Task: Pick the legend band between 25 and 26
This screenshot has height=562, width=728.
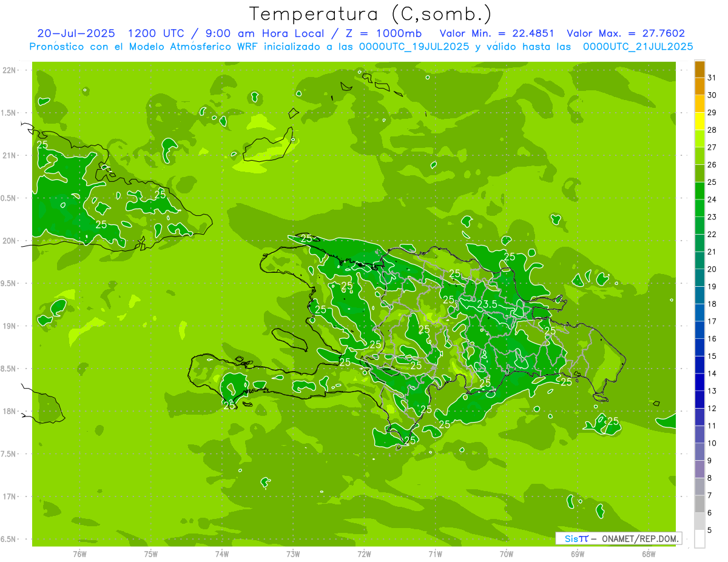Action: [x=699, y=173]
